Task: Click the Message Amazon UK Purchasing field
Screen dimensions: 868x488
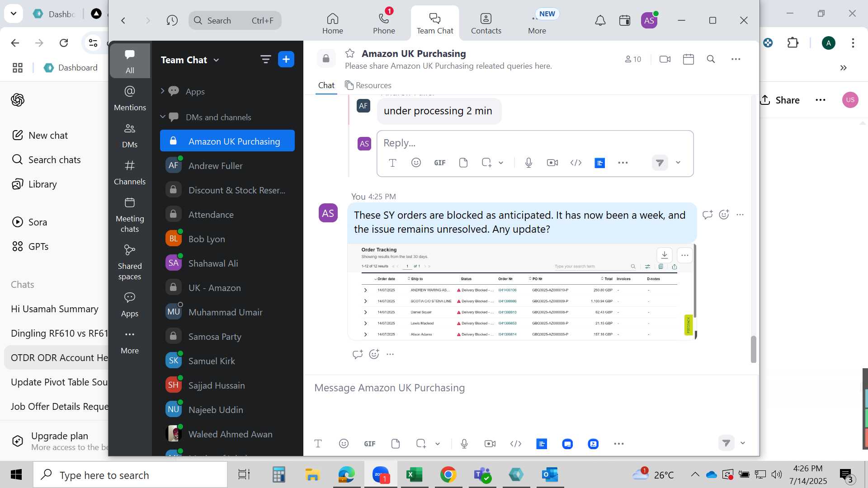Action: pyautogui.click(x=531, y=388)
